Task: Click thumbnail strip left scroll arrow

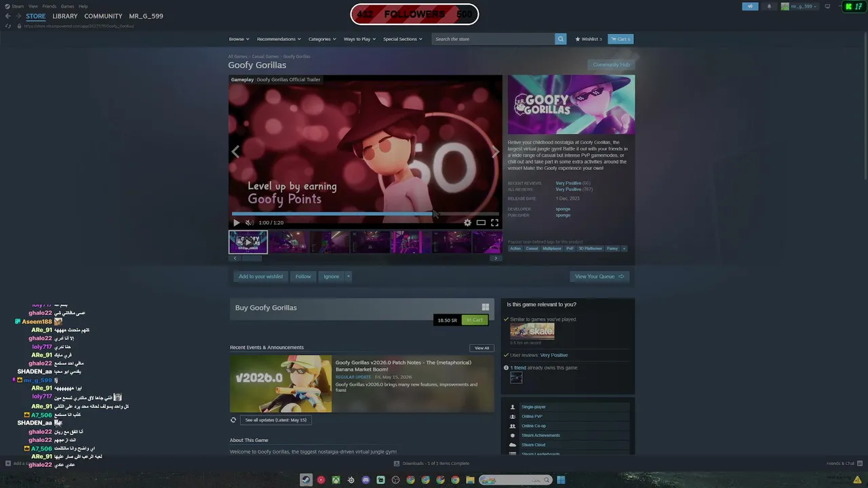Action: 235,258
